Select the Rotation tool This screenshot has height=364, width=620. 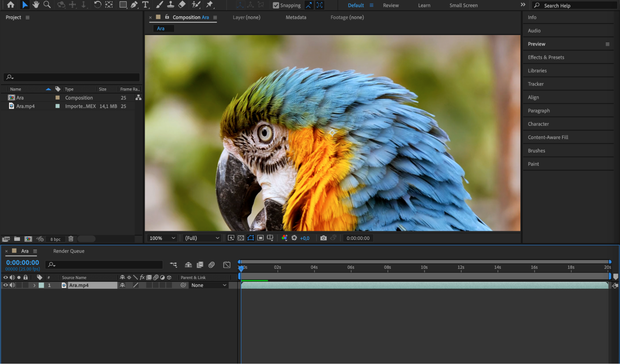tap(97, 5)
